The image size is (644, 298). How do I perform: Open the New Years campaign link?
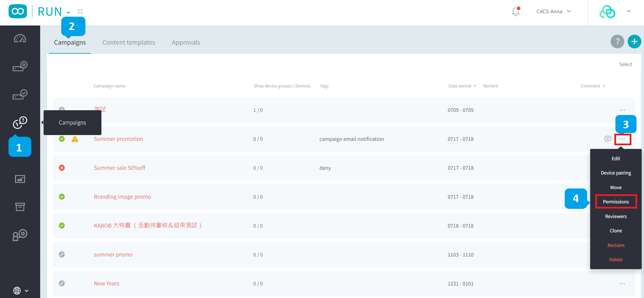(x=107, y=283)
